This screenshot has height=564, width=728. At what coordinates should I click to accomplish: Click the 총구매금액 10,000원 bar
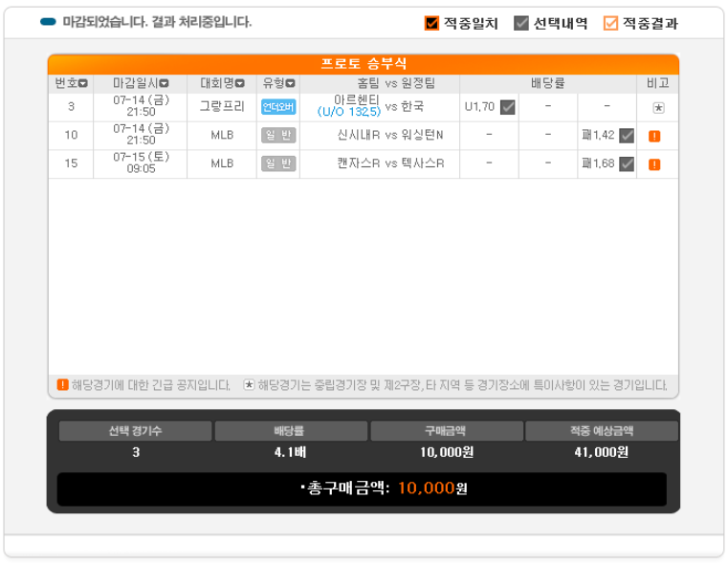click(362, 488)
